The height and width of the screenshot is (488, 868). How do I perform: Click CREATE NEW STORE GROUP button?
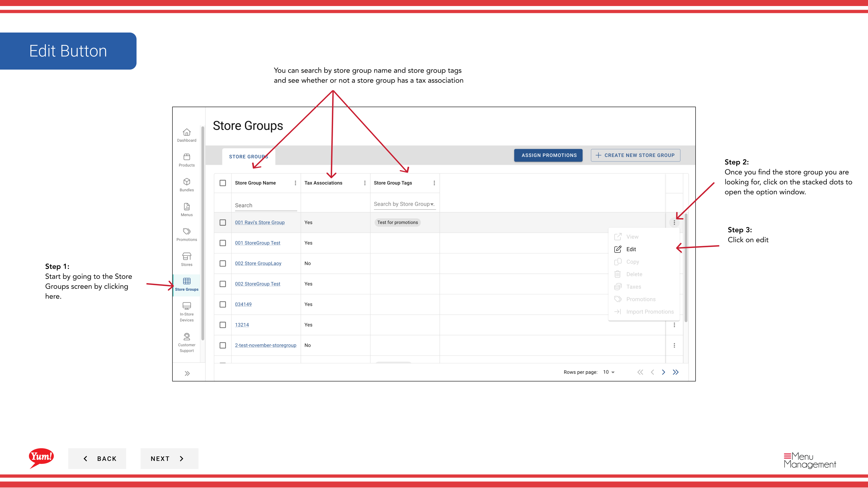point(635,155)
